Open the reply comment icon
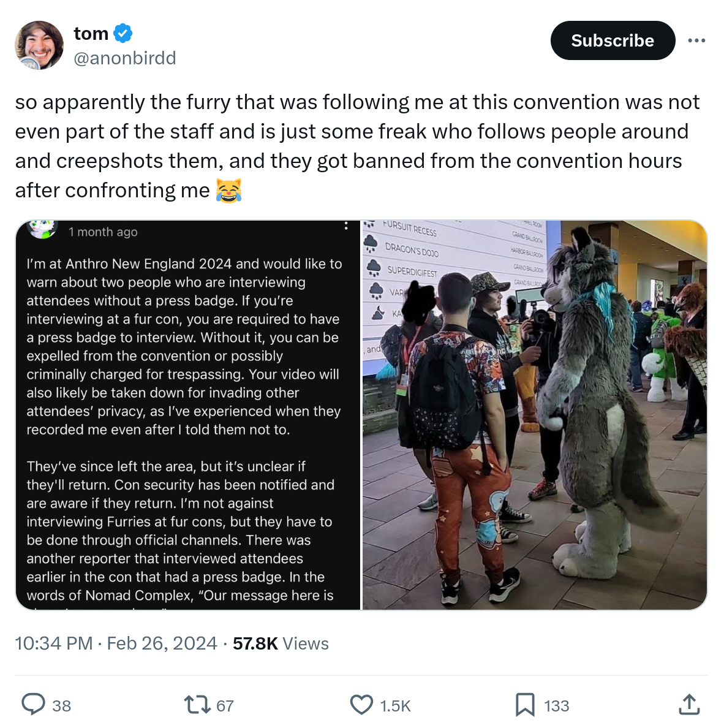 pos(34,704)
